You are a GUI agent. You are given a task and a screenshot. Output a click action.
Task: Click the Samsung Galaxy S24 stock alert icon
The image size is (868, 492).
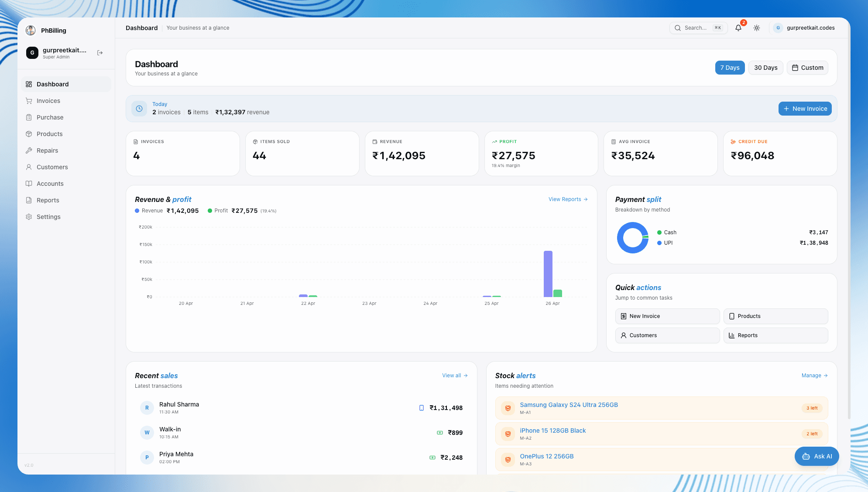508,408
